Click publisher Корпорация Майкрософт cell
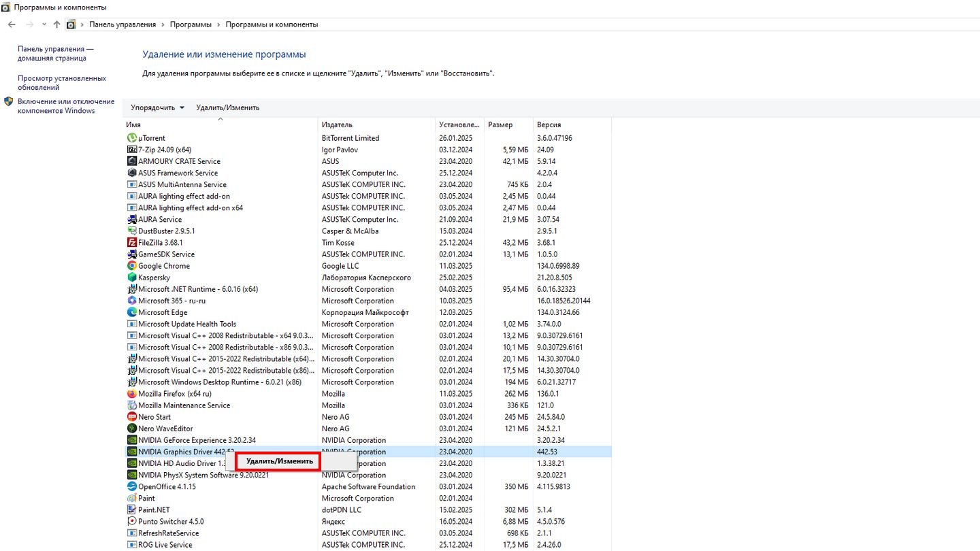 point(365,312)
